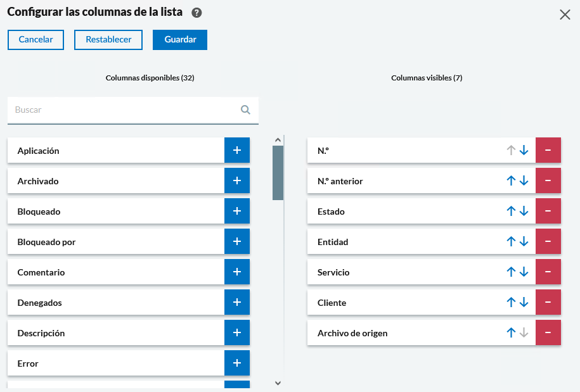Move the N.º column down
Image resolution: width=580 pixels, height=392 pixels.
(x=524, y=151)
